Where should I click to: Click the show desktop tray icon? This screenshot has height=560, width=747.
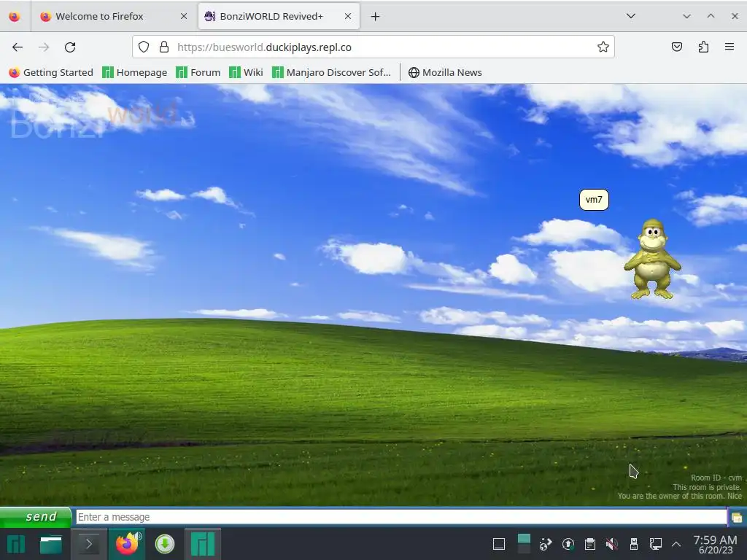(499, 544)
